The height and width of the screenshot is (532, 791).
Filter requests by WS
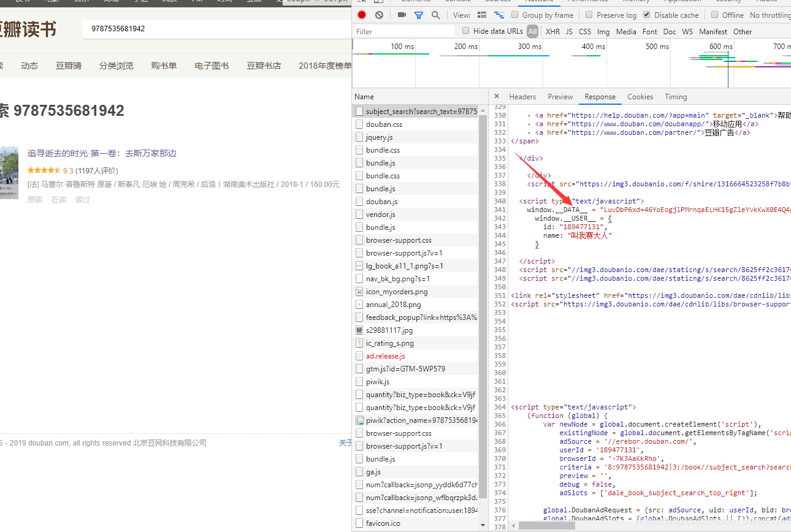tap(687, 31)
